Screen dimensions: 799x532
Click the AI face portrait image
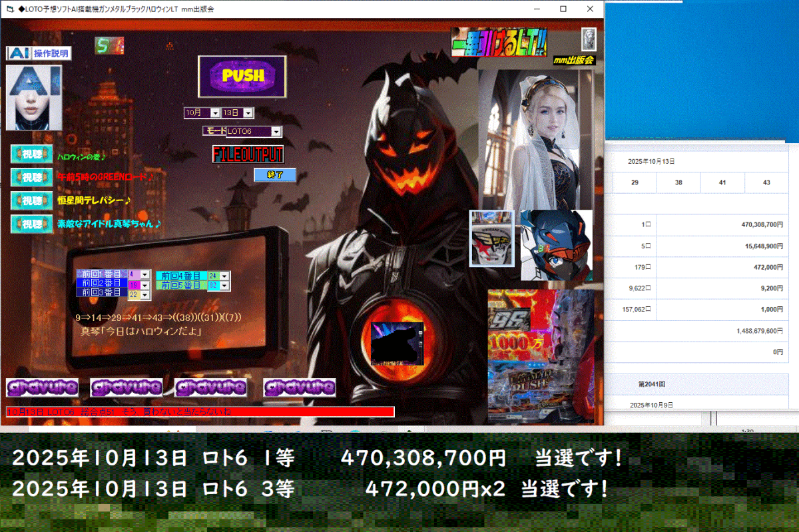[x=33, y=97]
